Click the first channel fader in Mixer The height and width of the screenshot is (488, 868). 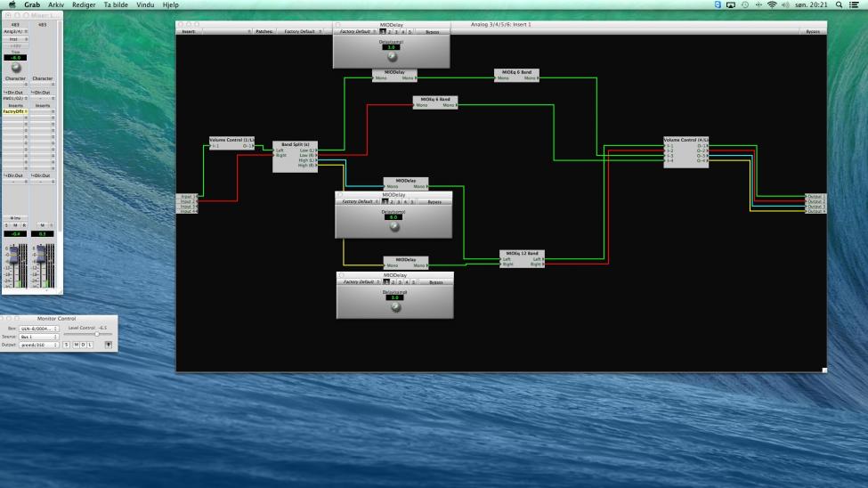point(13,255)
